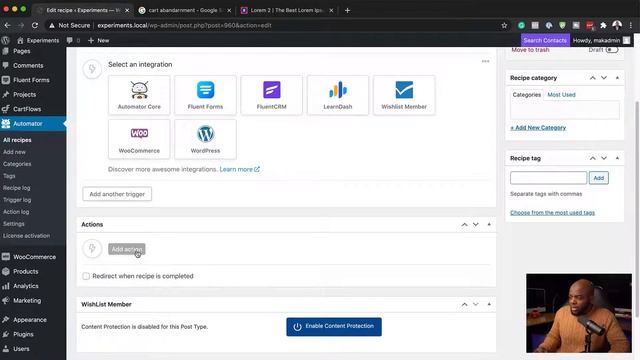This screenshot has height=360, width=640.
Task: Open WooCommerce menu in sidebar
Action: (x=33, y=257)
